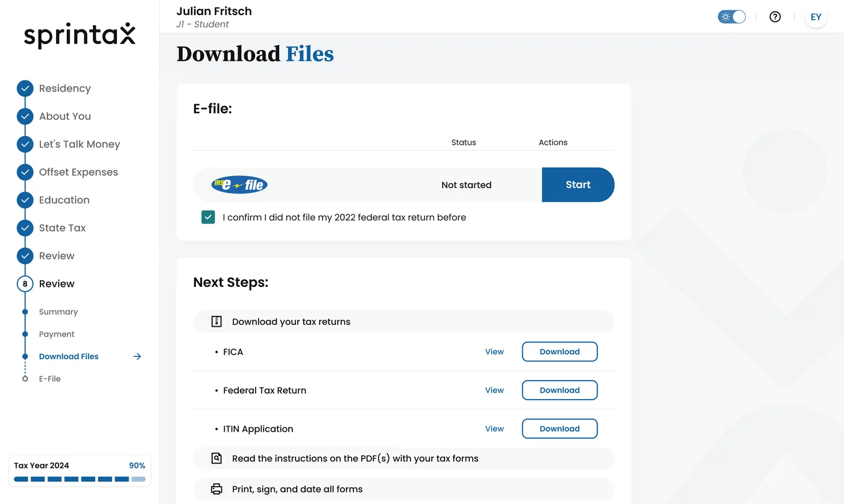This screenshot has height=504, width=844.
Task: Open help via the question mark icon
Action: (x=775, y=17)
